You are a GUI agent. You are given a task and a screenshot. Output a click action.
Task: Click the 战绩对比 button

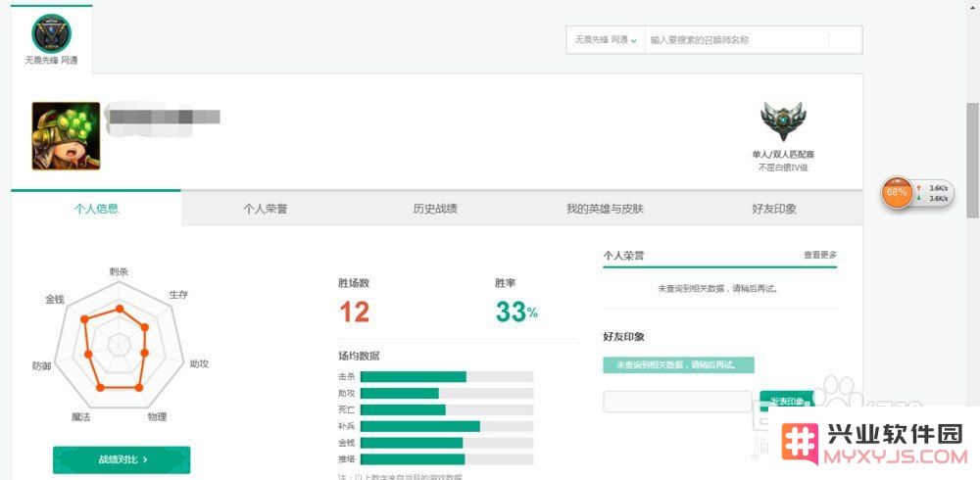coord(122,459)
